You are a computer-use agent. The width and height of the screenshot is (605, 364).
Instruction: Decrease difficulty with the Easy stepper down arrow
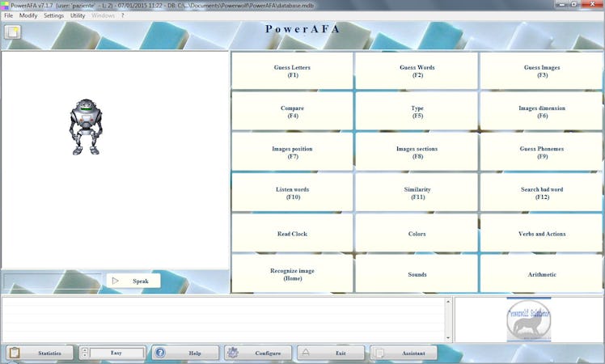(x=85, y=355)
